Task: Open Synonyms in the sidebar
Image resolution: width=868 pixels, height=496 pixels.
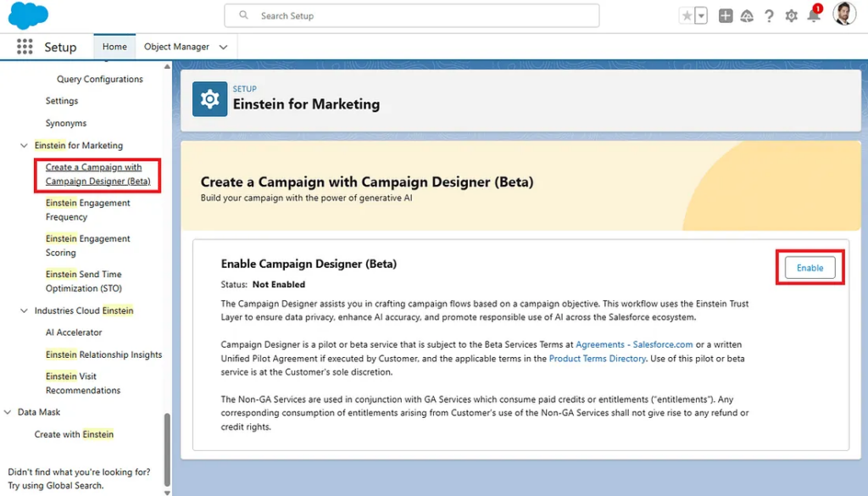Action: 66,123
